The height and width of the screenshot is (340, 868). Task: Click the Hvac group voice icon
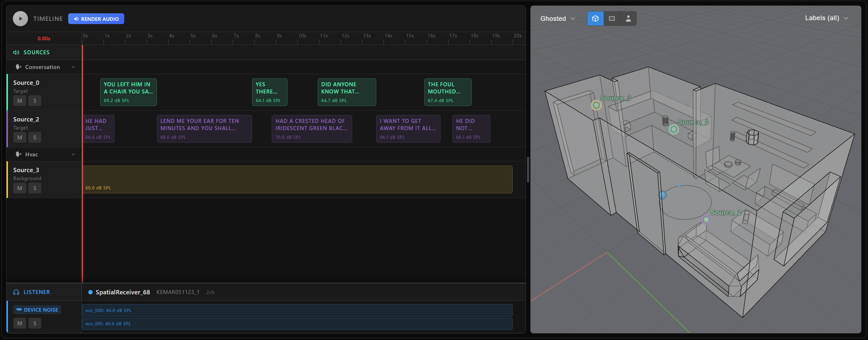(18, 154)
